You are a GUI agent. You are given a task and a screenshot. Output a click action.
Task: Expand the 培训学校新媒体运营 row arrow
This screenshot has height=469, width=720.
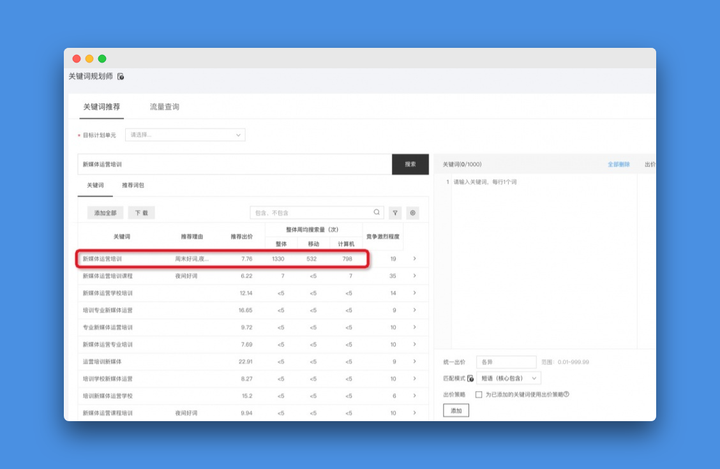coord(415,379)
